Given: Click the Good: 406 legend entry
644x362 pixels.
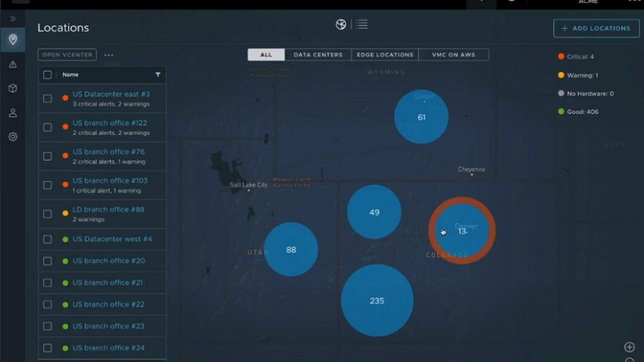Looking at the screenshot, I should [578, 112].
